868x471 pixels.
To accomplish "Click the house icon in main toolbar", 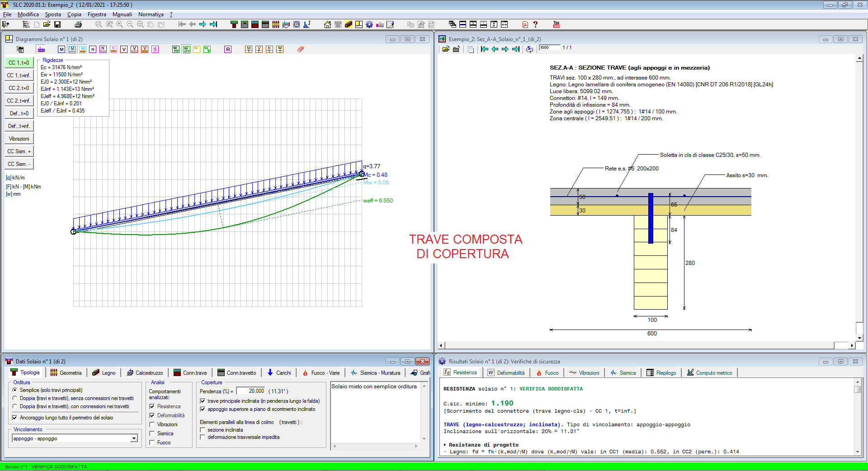I will point(327,24).
